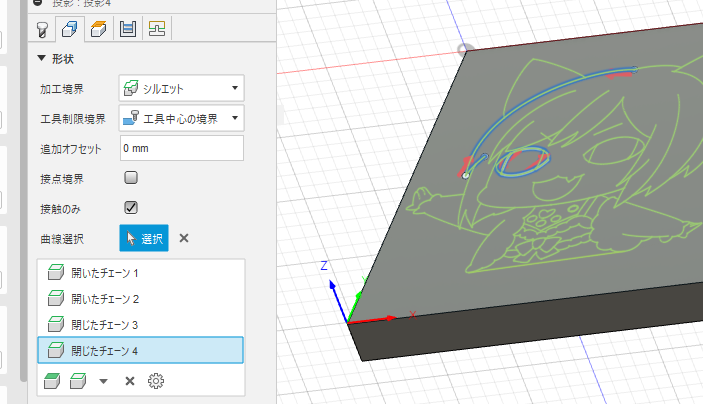The height and width of the screenshot is (404, 703).
Task: Switch to the Geometry tab icon
Action: point(69,30)
